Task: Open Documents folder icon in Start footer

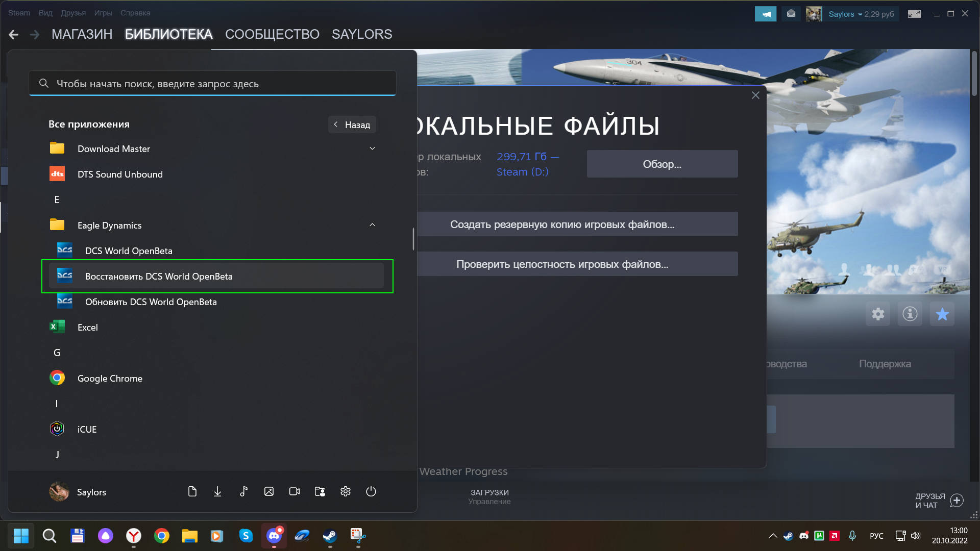Action: tap(192, 491)
